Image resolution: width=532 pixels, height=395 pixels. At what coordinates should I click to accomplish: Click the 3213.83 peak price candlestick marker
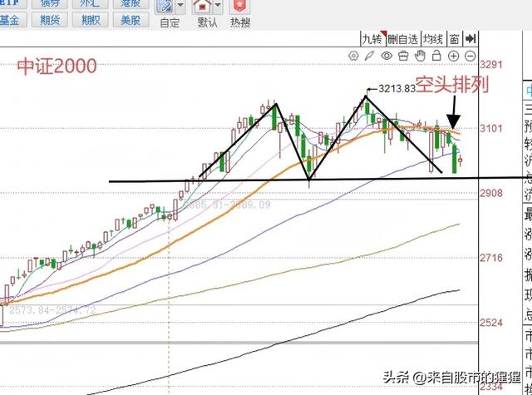365,96
